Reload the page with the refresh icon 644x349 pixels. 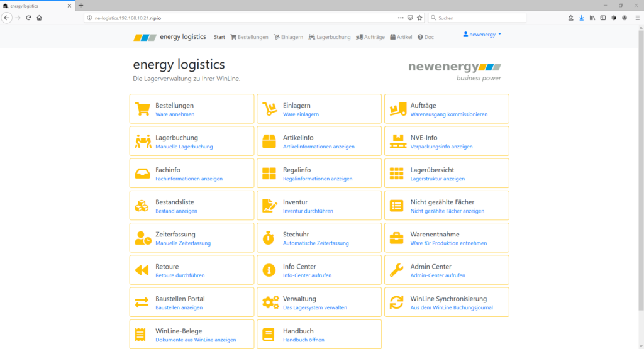[29, 18]
